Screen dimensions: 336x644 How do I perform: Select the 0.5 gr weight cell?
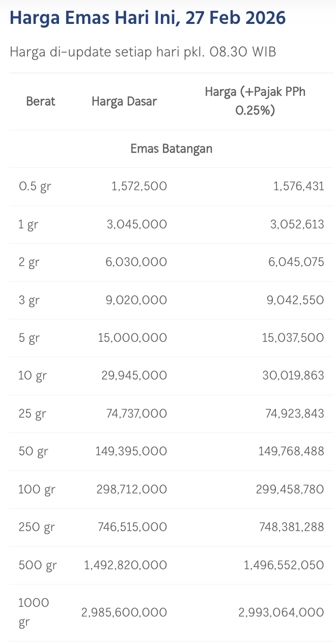coord(35,187)
